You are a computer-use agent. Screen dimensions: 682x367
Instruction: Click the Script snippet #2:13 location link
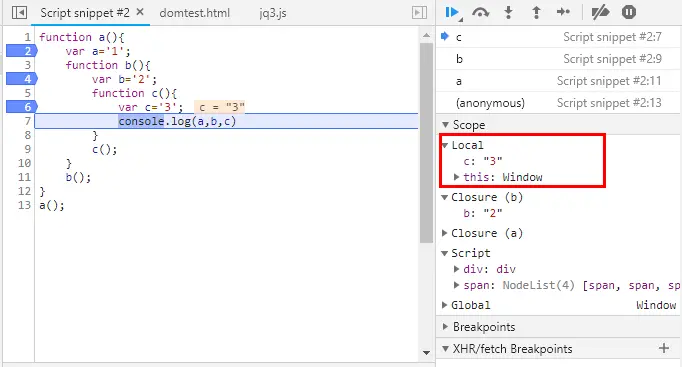[x=609, y=103]
